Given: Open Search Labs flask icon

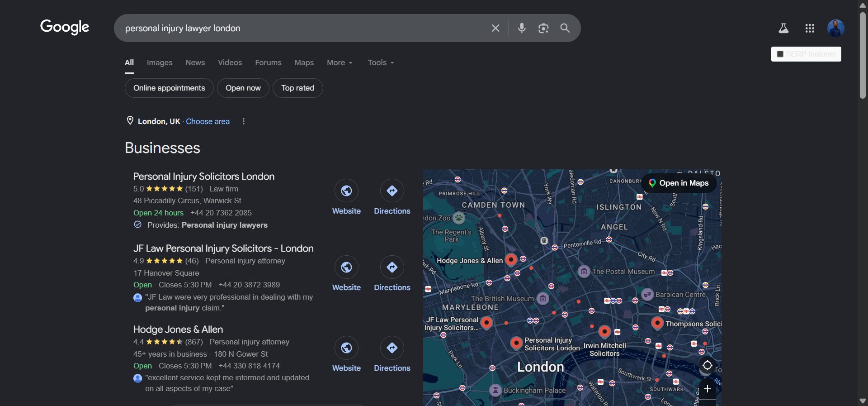Looking at the screenshot, I should (x=783, y=28).
